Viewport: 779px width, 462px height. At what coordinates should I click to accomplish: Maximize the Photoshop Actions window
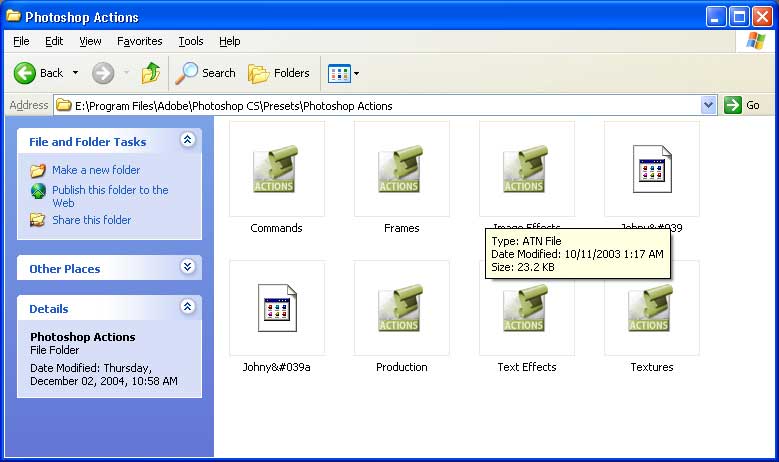tap(739, 17)
